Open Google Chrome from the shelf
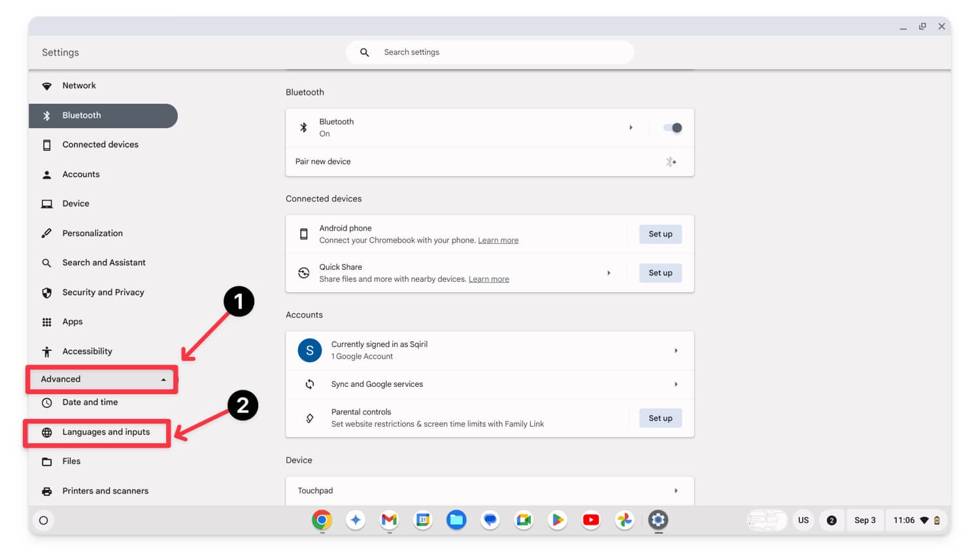 321,520
